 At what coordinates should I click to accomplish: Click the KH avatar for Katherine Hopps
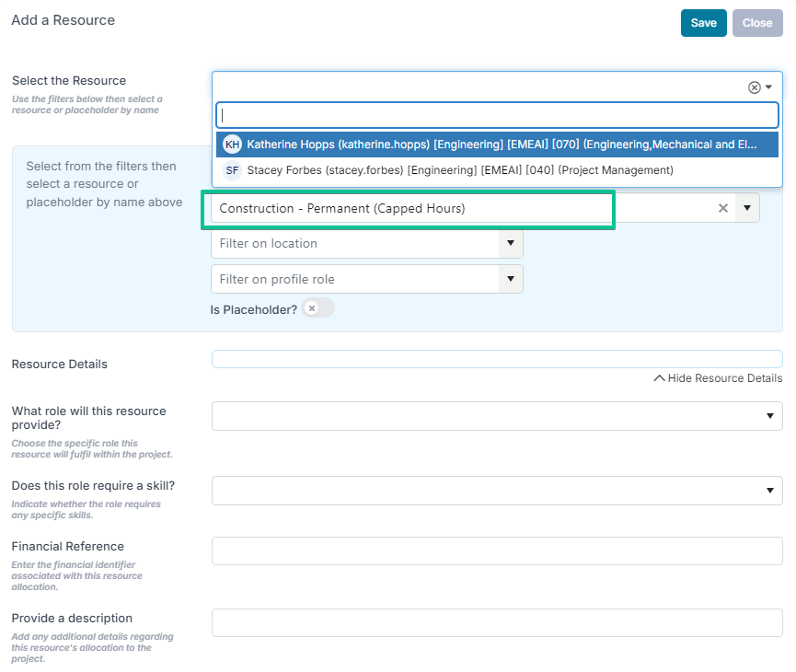[x=233, y=145]
